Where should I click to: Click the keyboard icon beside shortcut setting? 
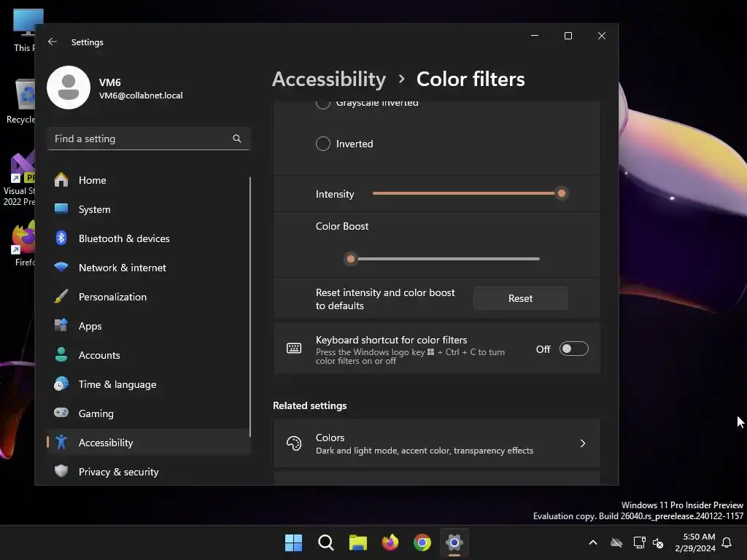(x=294, y=349)
